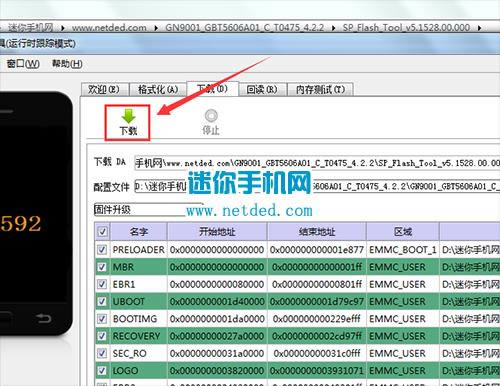Click end address 0x00000000229efff

[x=317, y=319]
